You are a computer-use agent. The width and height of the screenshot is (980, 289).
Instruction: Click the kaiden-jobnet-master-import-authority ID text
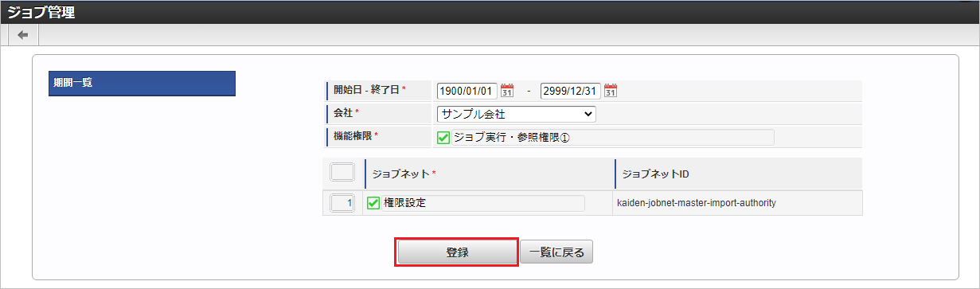[697, 203]
